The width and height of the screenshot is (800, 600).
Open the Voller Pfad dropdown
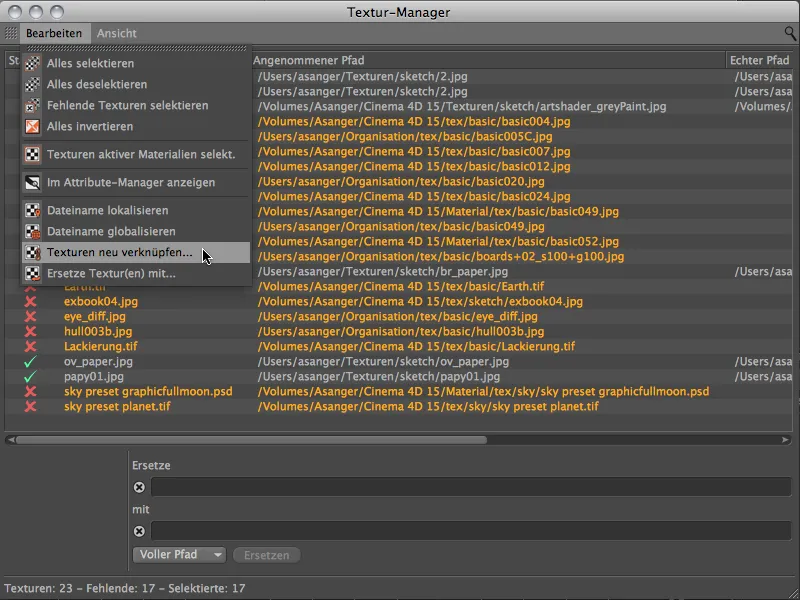click(x=179, y=555)
